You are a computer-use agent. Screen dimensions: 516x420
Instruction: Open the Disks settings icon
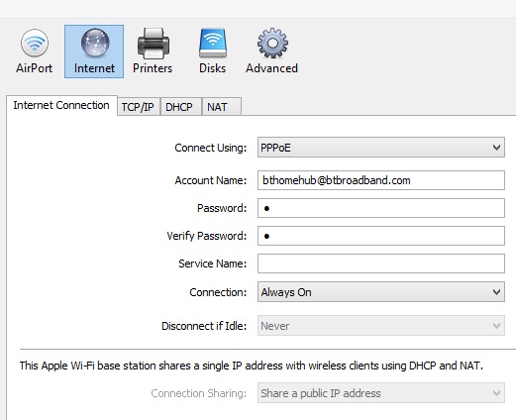213,52
